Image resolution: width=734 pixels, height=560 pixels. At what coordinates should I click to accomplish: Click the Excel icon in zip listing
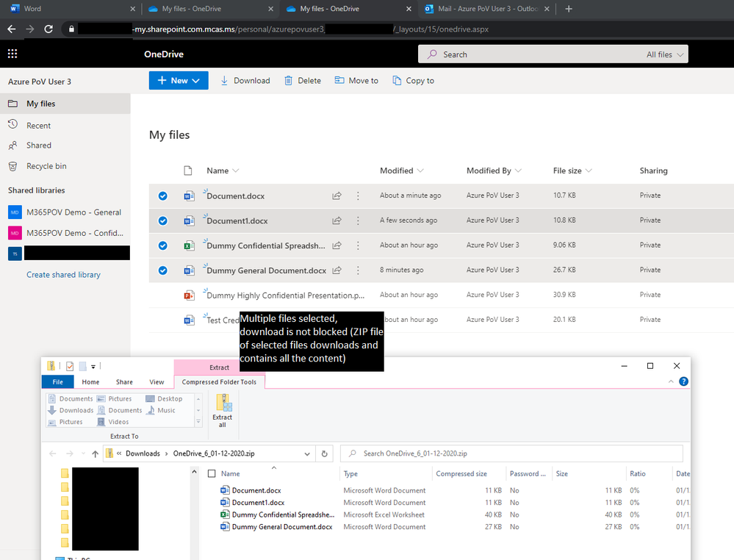click(x=225, y=514)
